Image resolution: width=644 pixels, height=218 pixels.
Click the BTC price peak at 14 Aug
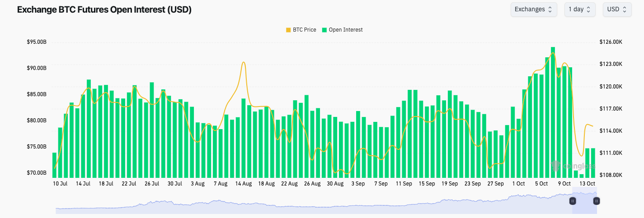[x=244, y=62]
